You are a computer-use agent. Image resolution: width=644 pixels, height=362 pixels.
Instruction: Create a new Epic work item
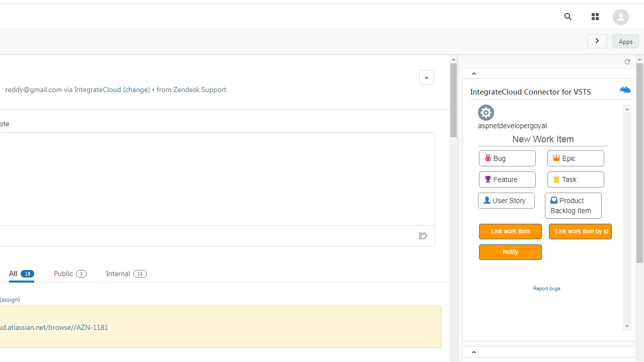coord(576,158)
